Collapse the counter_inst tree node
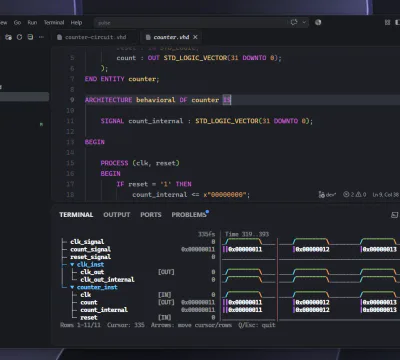The image size is (400, 360). (x=72, y=287)
